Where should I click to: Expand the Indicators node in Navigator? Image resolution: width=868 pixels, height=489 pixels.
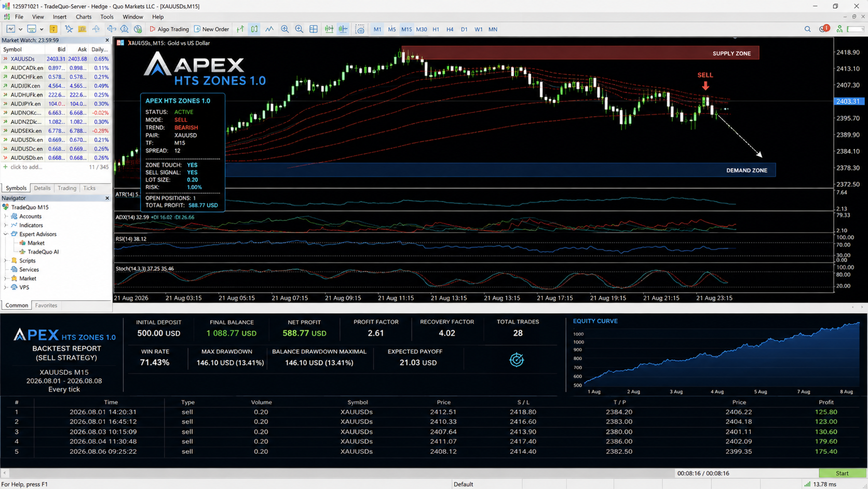(6, 225)
